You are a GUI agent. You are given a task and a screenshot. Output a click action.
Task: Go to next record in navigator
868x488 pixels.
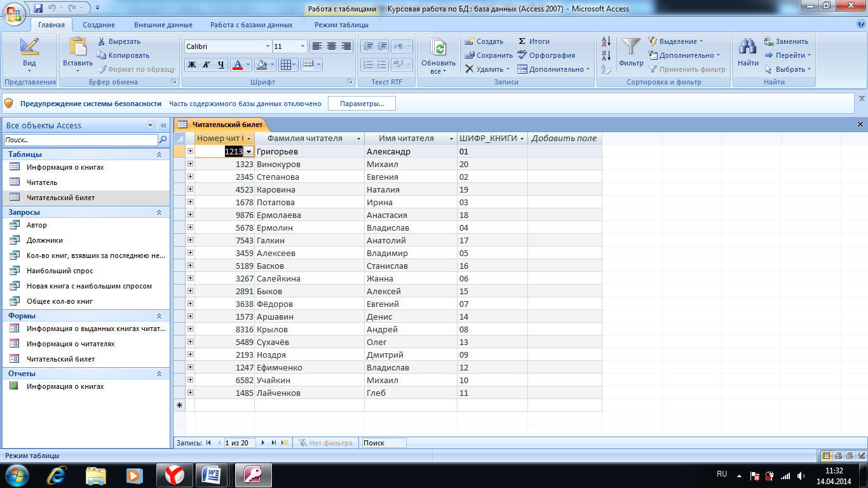pos(263,443)
